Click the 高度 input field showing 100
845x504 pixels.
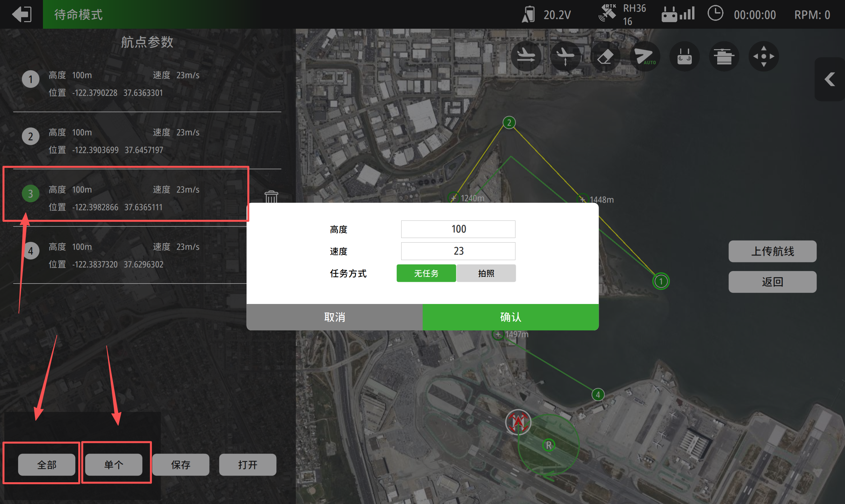pos(458,229)
